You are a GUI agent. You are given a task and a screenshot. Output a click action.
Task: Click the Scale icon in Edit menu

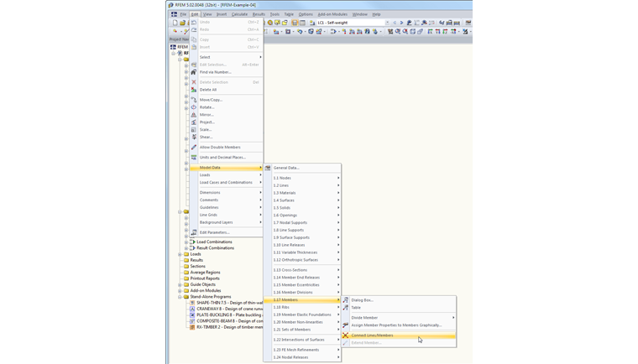[x=194, y=130]
